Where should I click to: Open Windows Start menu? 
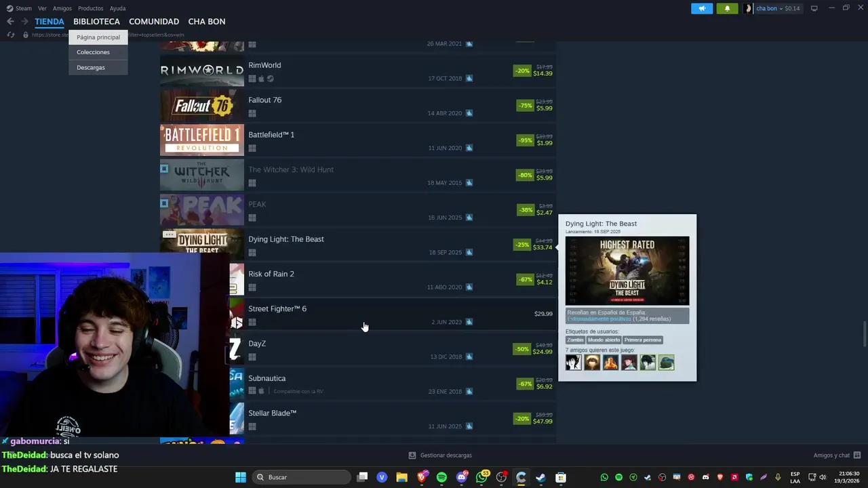pyautogui.click(x=240, y=477)
